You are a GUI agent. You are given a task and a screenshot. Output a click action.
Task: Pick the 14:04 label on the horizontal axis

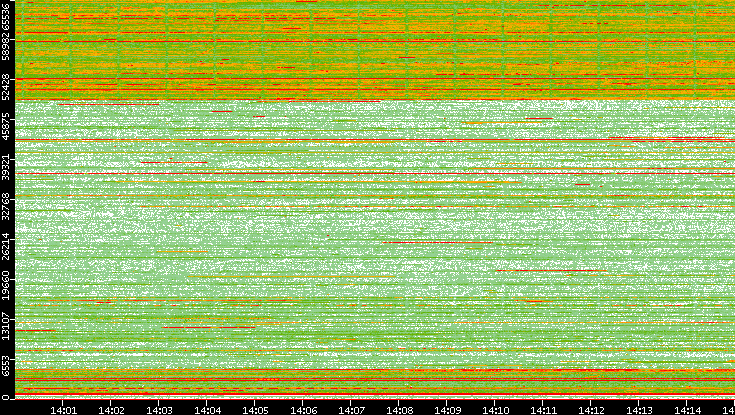tap(207, 409)
